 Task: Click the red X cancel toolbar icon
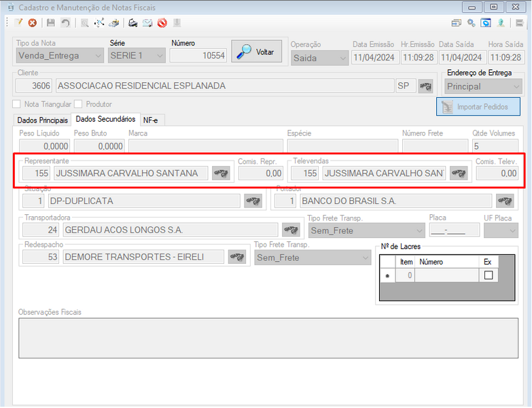(32, 22)
